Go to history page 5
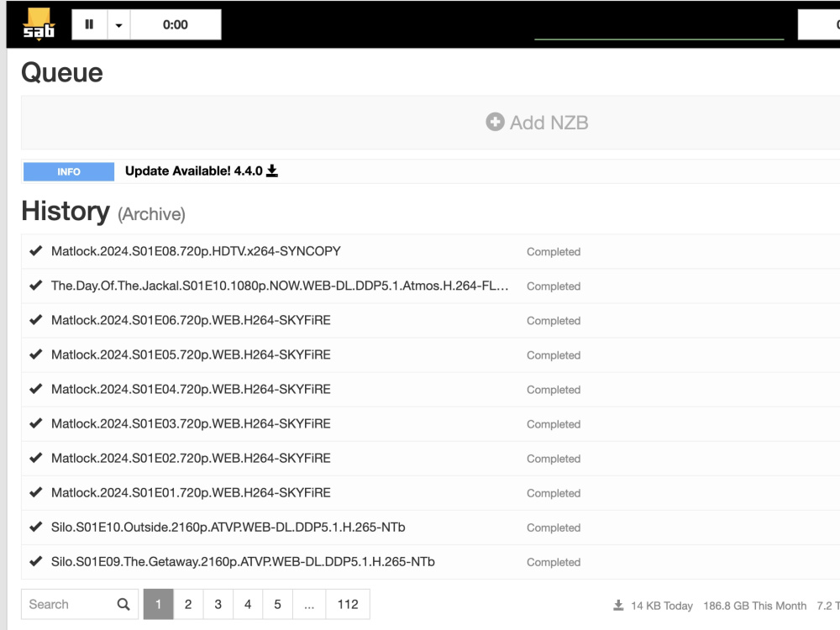840x630 pixels. 277,604
